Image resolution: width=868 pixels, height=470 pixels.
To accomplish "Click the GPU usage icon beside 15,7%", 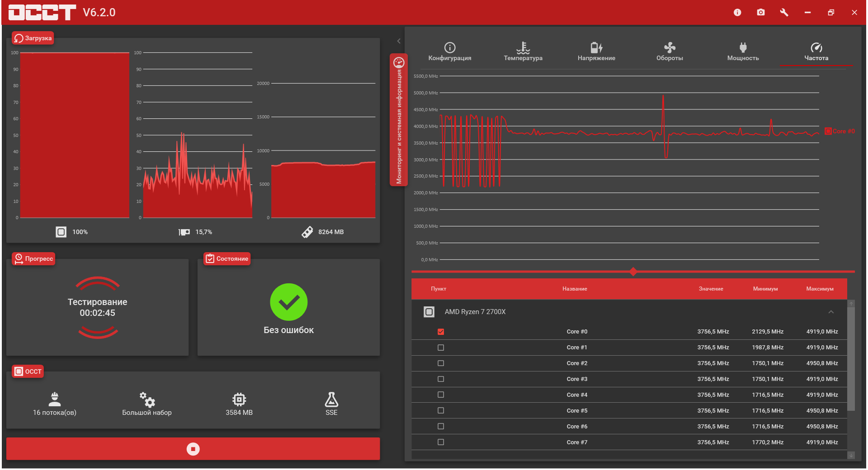I will click(184, 232).
